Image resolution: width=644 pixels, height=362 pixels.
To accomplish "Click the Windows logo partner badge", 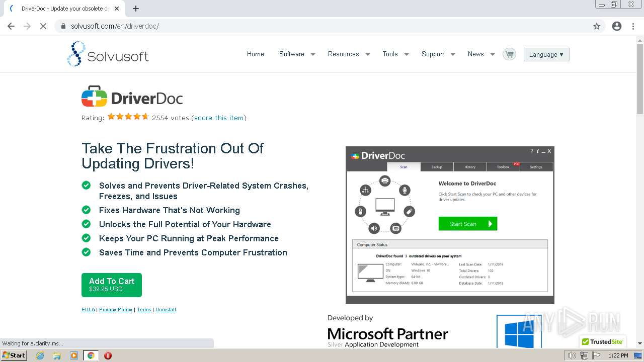I will pos(519,332).
